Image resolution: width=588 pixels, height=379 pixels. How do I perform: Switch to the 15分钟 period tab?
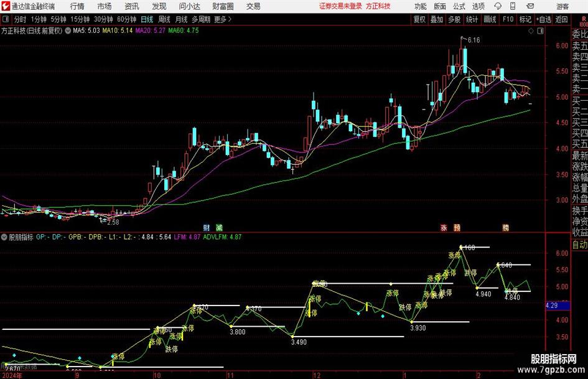click(x=80, y=19)
